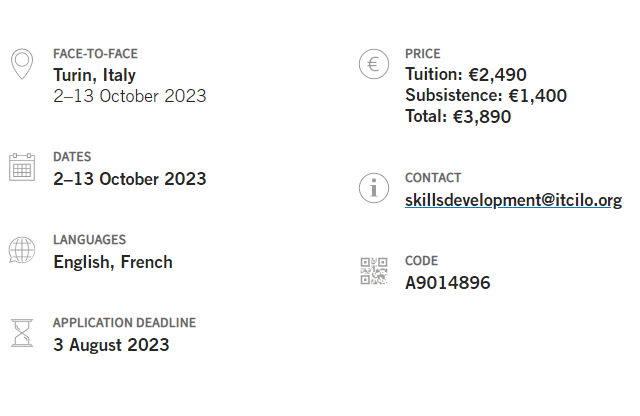Click the Subsistence €1,400 line

(486, 96)
